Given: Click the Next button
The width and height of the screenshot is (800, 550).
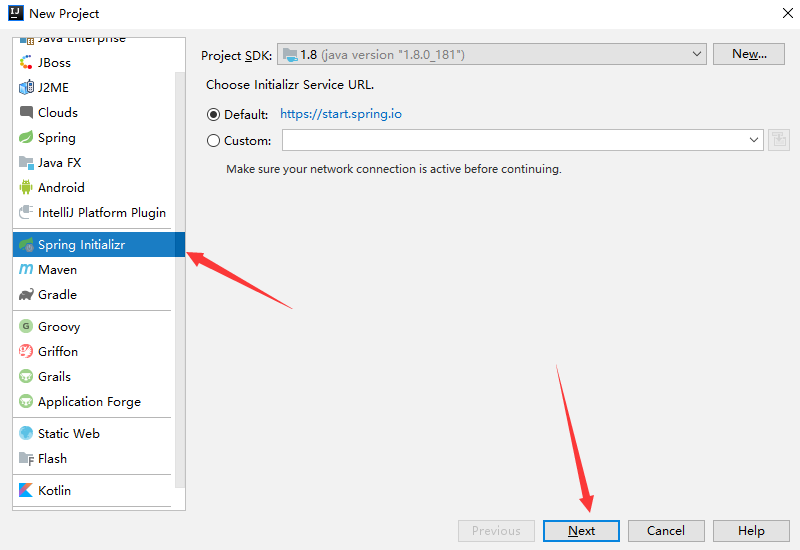Looking at the screenshot, I should click(x=581, y=531).
